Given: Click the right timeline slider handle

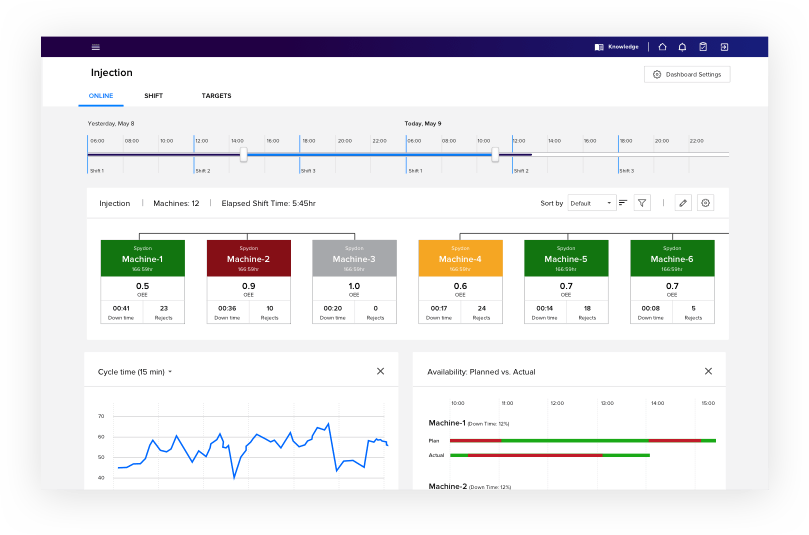Looking at the screenshot, I should click(x=495, y=154).
